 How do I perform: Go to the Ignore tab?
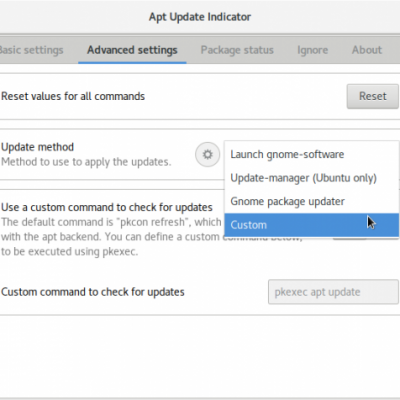click(x=313, y=50)
